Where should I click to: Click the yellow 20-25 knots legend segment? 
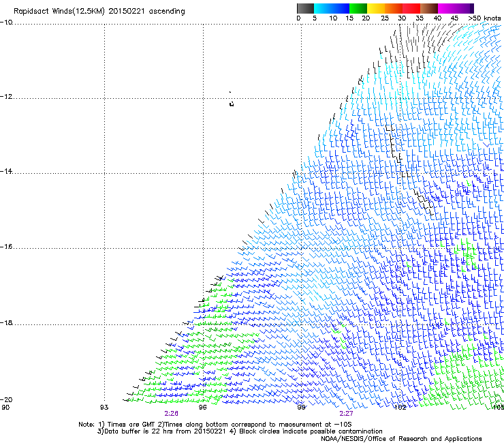[x=376, y=8]
